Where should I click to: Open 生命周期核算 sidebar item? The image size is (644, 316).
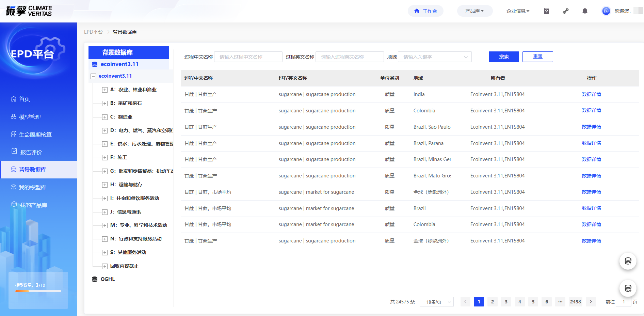click(35, 135)
